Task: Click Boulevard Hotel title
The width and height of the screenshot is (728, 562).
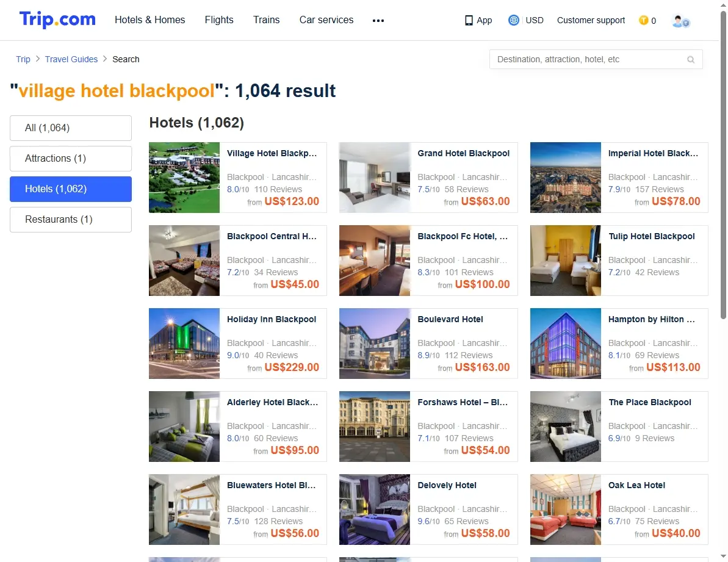Action: tap(450, 320)
